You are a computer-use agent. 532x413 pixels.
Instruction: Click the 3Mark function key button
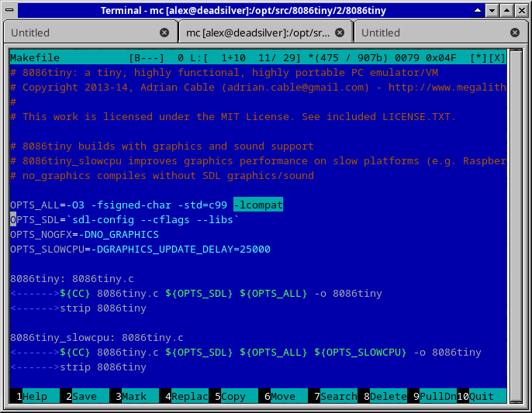[x=133, y=396]
